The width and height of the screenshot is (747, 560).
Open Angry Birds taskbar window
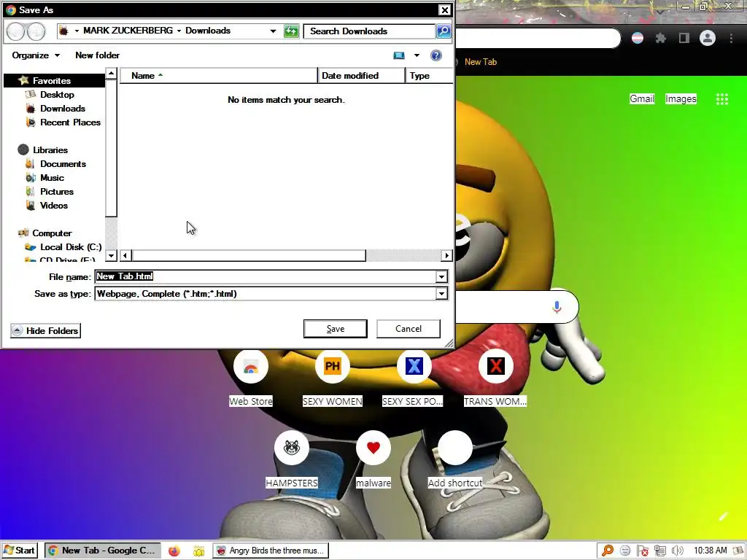click(271, 551)
